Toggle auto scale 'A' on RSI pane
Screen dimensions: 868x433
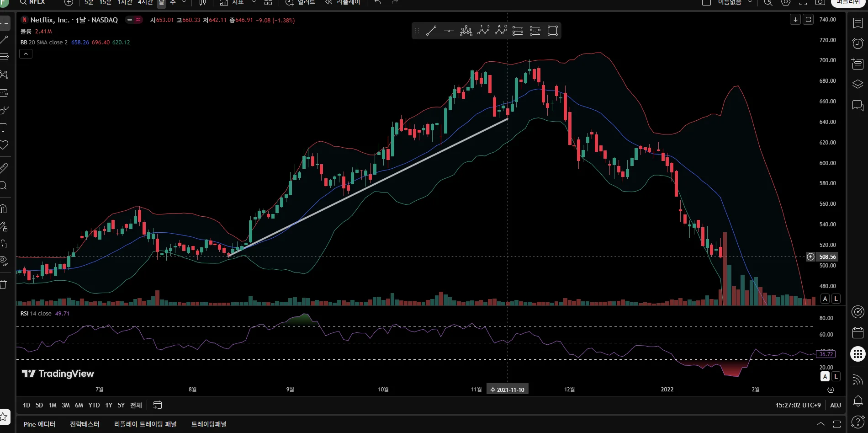[x=825, y=376]
